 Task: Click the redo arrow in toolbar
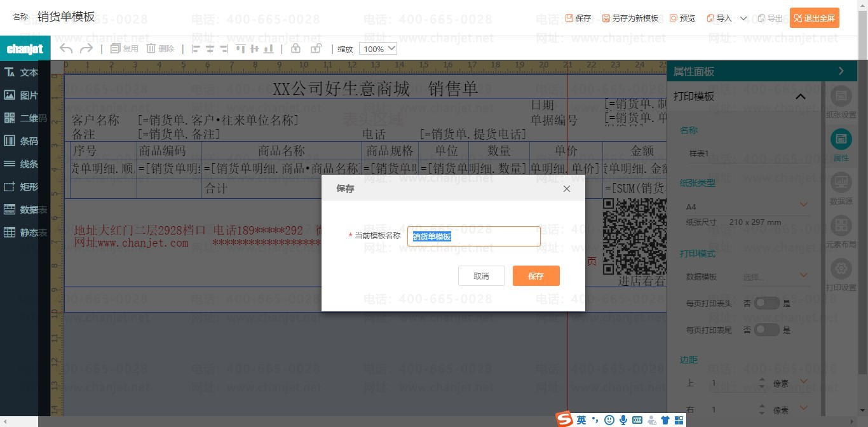[x=86, y=48]
